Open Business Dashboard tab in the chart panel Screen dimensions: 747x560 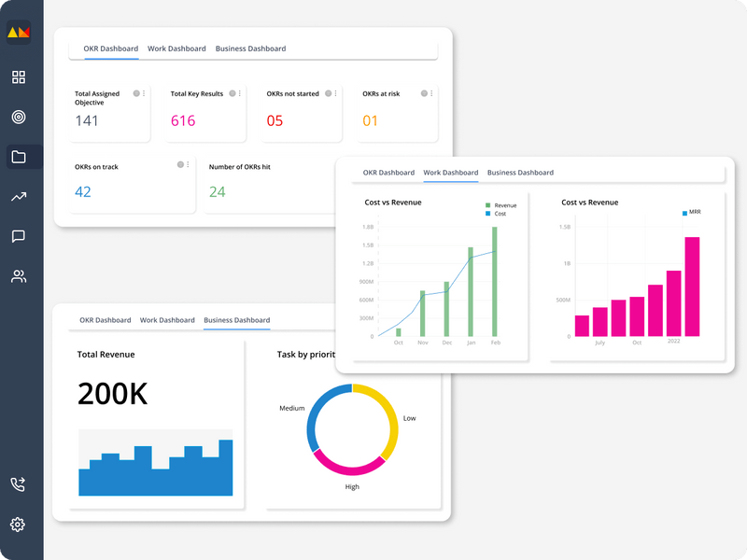click(x=520, y=173)
